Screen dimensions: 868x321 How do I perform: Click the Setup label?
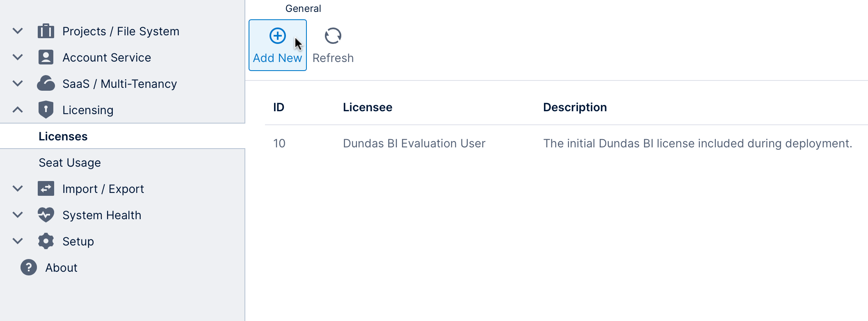(x=78, y=241)
